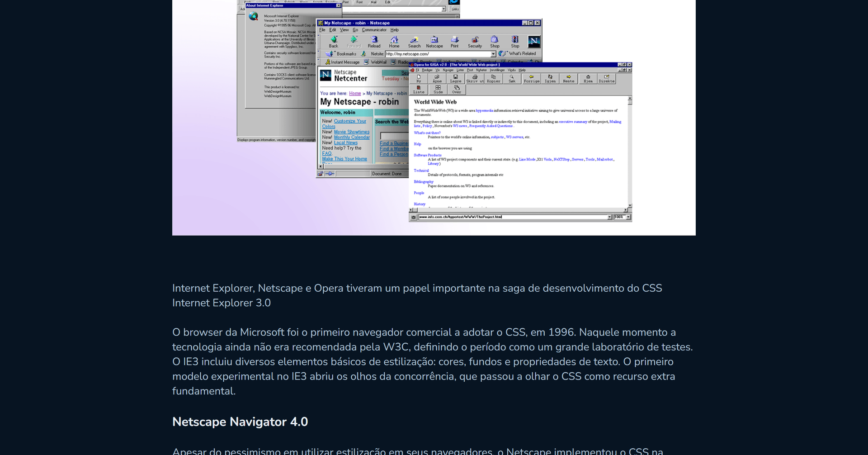Viewport: 868px width, 455px height.
Task: Click the Side button in Opera toolbar
Action: [438, 90]
